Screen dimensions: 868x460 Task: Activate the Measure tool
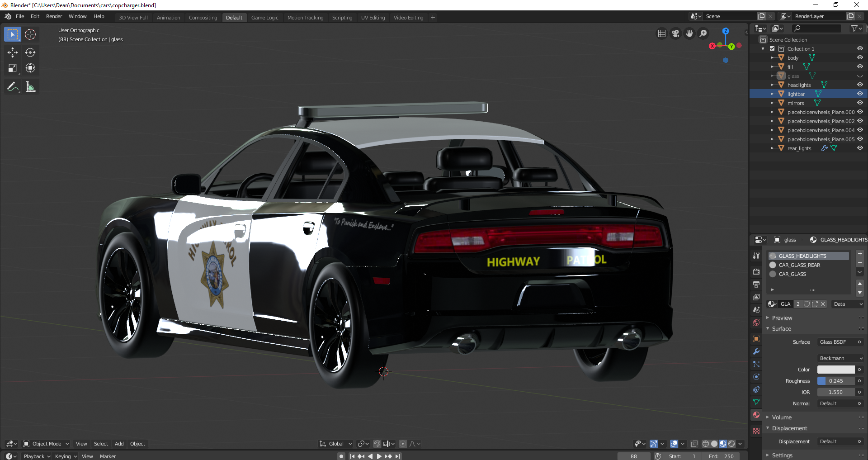(30, 86)
